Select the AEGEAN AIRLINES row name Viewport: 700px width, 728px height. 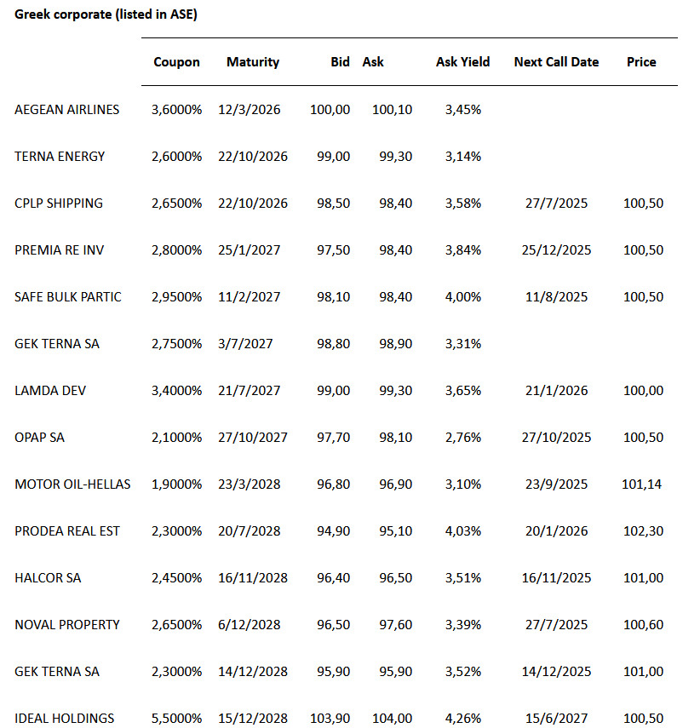click(67, 110)
